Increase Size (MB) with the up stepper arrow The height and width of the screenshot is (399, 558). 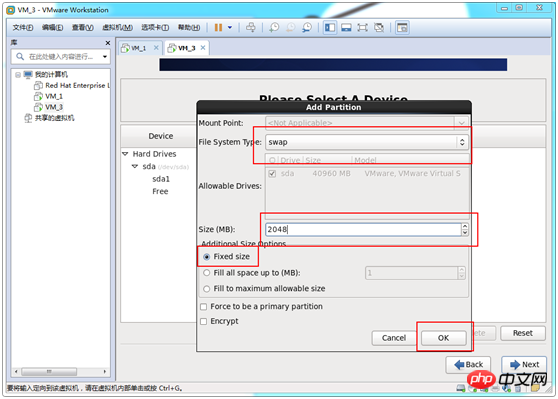click(x=465, y=226)
